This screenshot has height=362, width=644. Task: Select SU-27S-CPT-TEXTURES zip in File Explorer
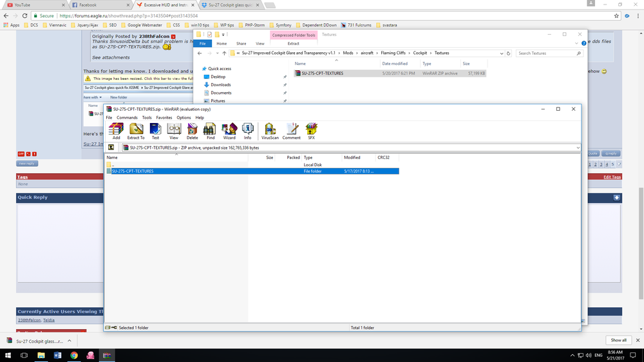pyautogui.click(x=390, y=73)
